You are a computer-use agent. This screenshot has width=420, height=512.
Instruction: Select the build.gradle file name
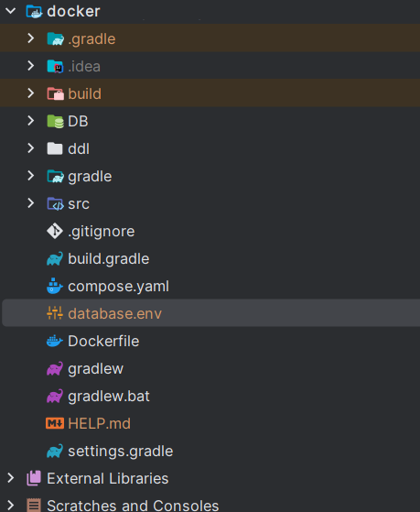[x=109, y=259]
